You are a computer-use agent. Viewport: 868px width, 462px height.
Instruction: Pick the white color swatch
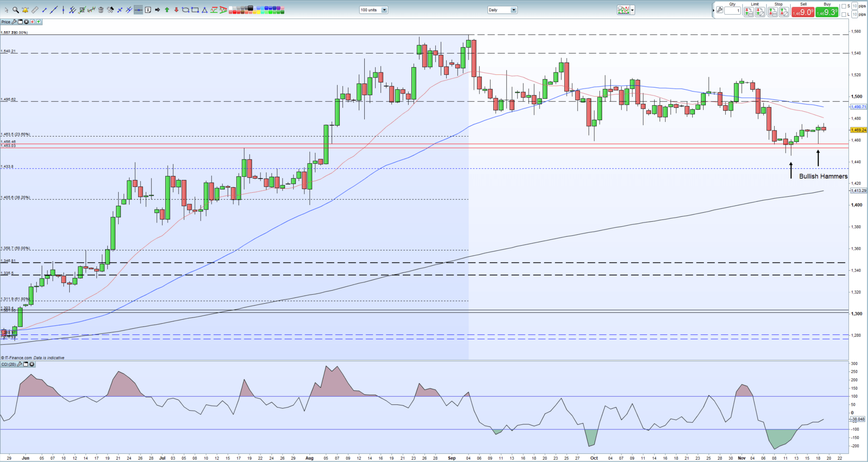pyautogui.click(x=231, y=8)
